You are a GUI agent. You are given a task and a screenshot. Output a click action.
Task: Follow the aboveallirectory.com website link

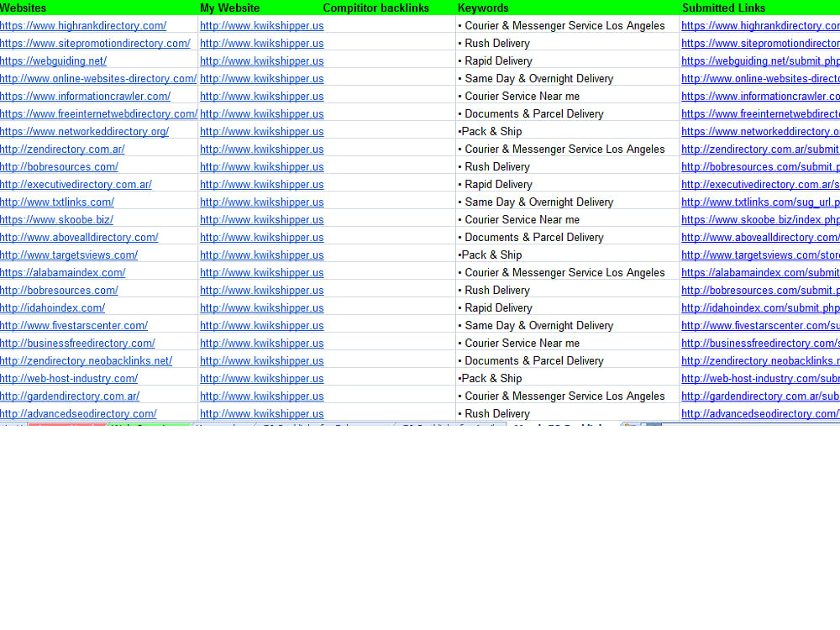79,238
